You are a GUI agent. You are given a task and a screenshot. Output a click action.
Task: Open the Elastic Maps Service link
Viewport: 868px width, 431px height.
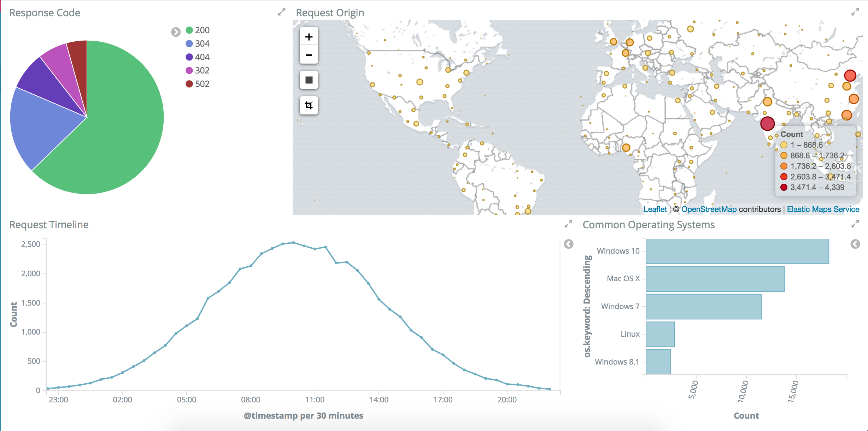[x=823, y=209]
